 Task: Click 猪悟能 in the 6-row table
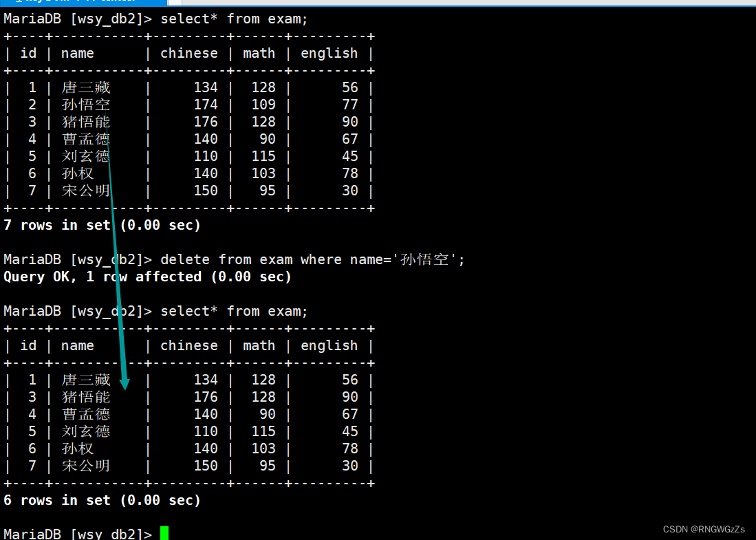point(86,397)
